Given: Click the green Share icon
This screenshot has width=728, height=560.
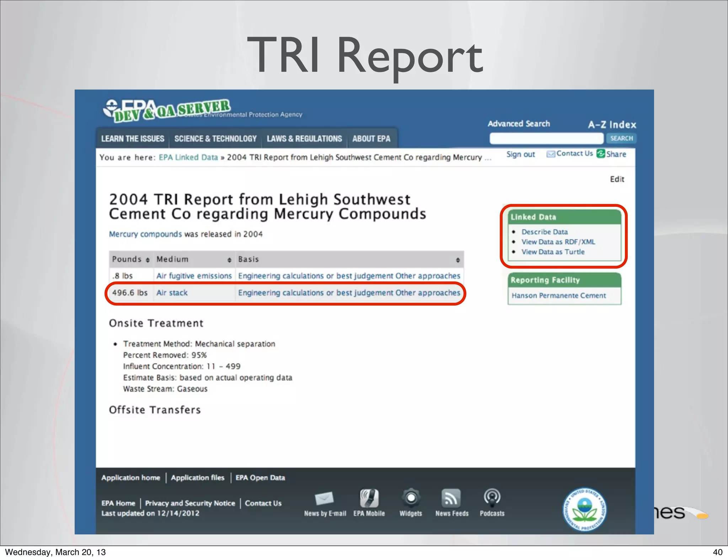Looking at the screenshot, I should [601, 154].
